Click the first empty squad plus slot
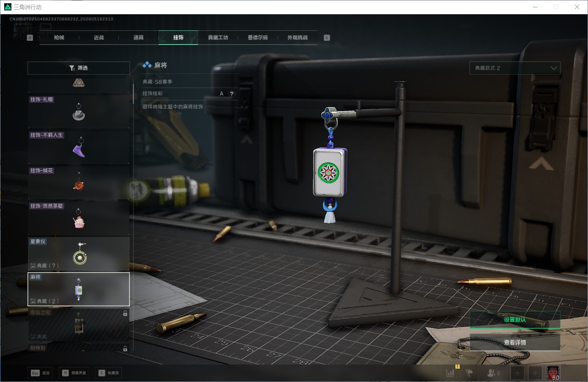The width and height of the screenshot is (588, 382). (x=517, y=373)
